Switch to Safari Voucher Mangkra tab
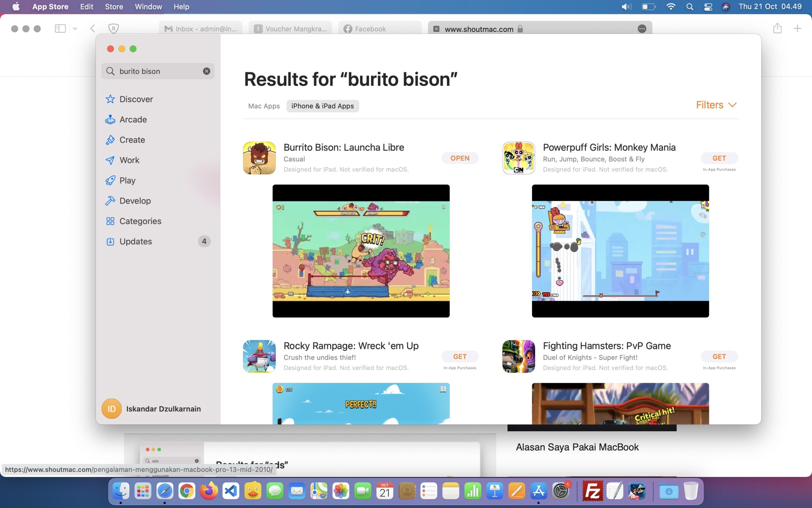812x508 pixels. coord(290,29)
